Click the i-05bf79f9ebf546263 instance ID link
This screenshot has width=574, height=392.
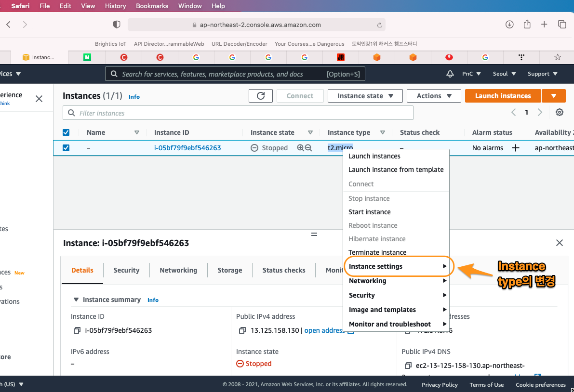(187, 148)
